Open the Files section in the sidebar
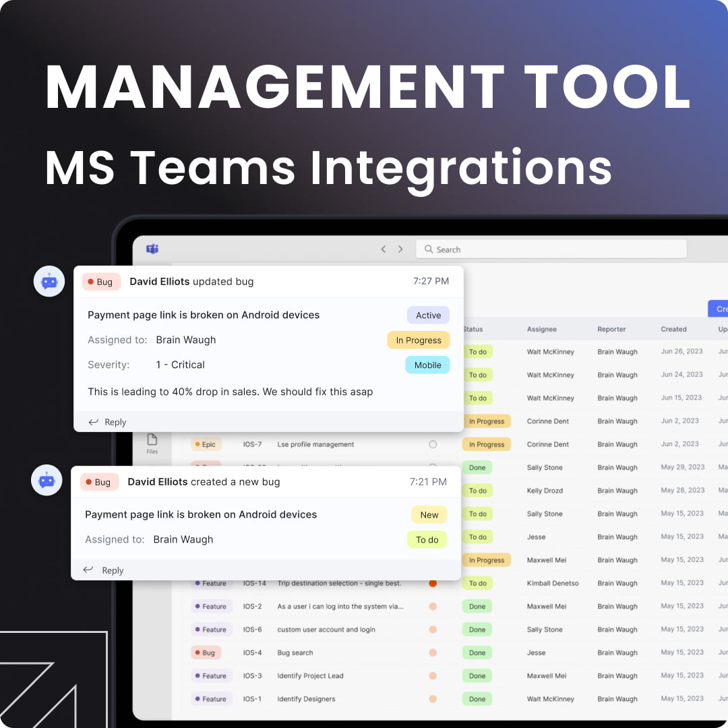 click(152, 444)
